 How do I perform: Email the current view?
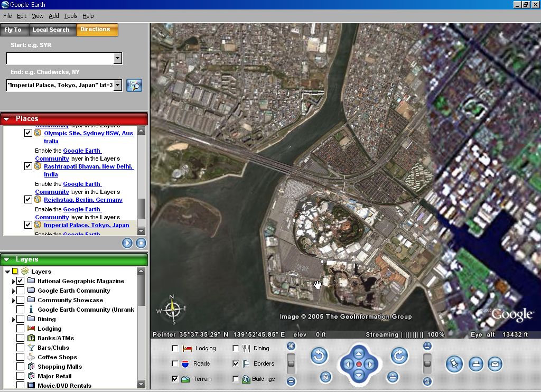(x=495, y=364)
